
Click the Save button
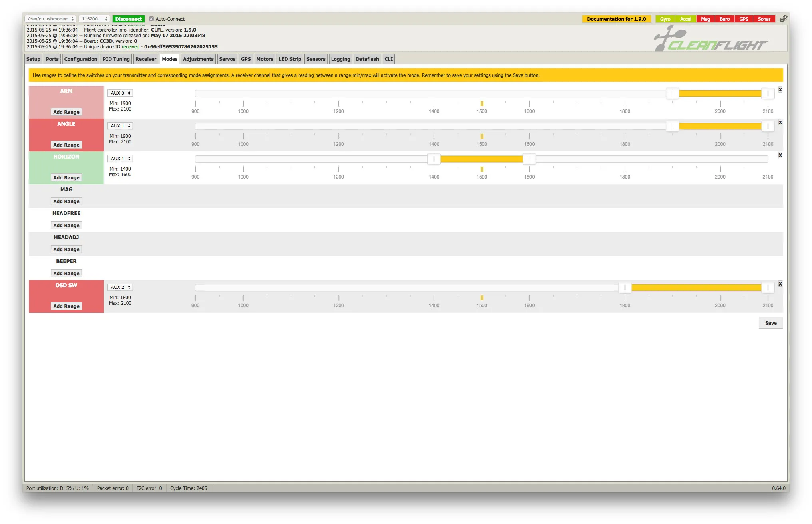[770, 323]
